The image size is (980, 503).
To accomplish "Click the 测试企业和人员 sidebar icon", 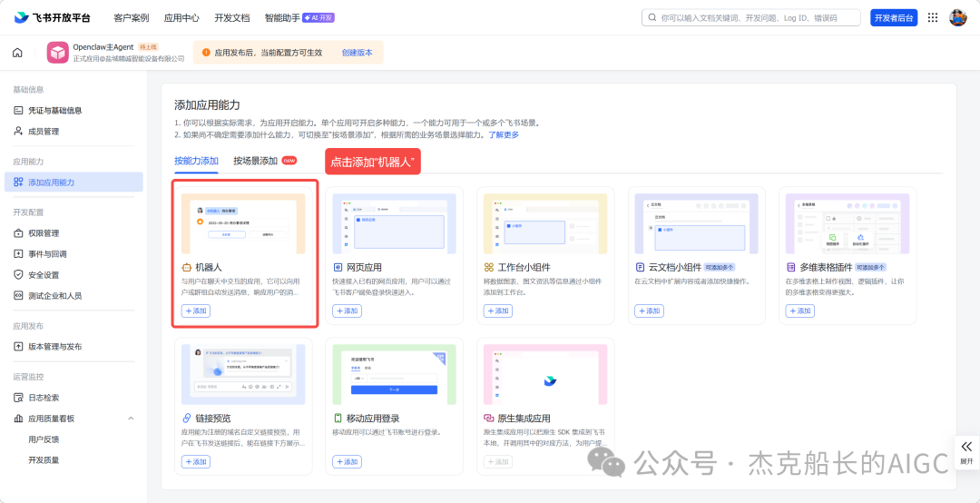I will click(18, 296).
